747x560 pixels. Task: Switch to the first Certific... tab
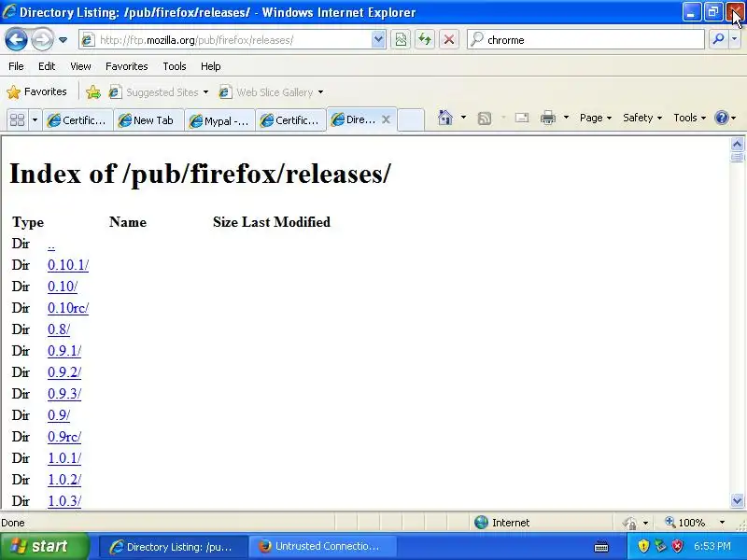[x=78, y=120]
